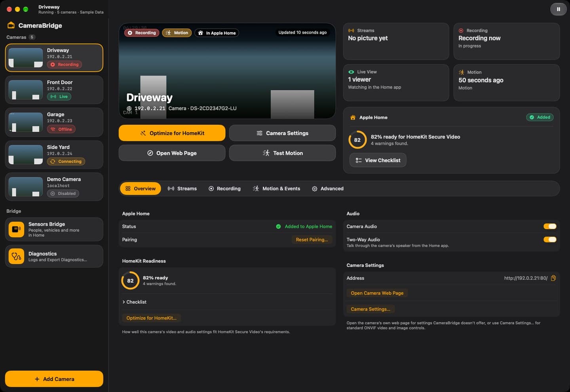The image size is (570, 392).
Task: Select the Garage camera in the sidebar
Action: (54, 122)
